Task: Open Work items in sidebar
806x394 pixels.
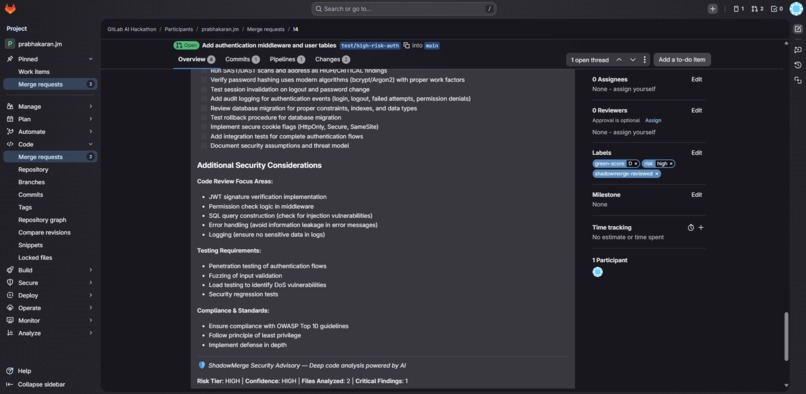Action: click(x=34, y=72)
